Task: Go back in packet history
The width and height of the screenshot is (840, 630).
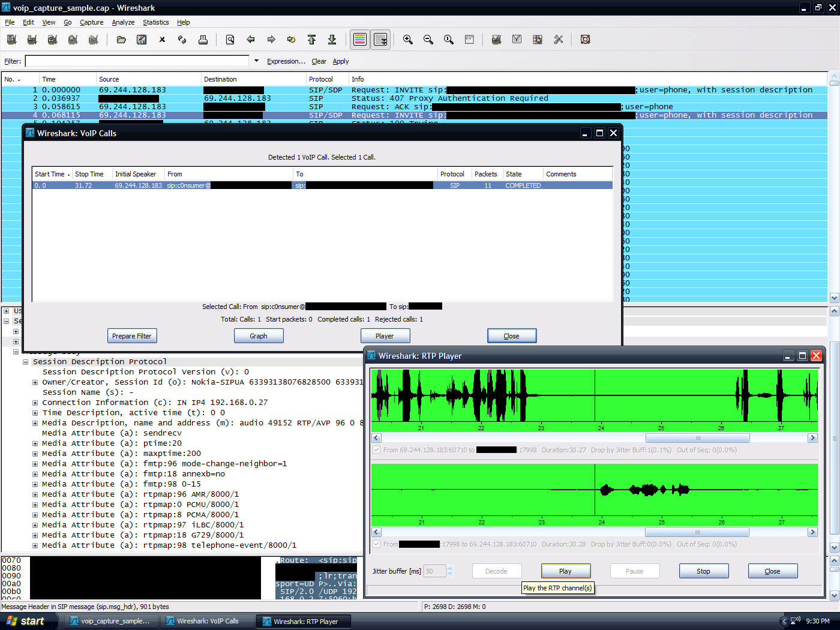Action: coord(251,40)
